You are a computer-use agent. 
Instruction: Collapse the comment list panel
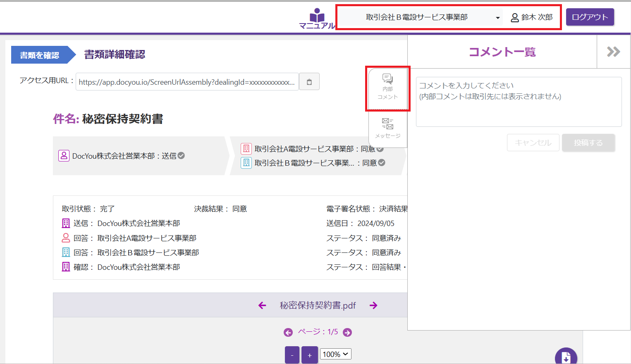point(613,52)
